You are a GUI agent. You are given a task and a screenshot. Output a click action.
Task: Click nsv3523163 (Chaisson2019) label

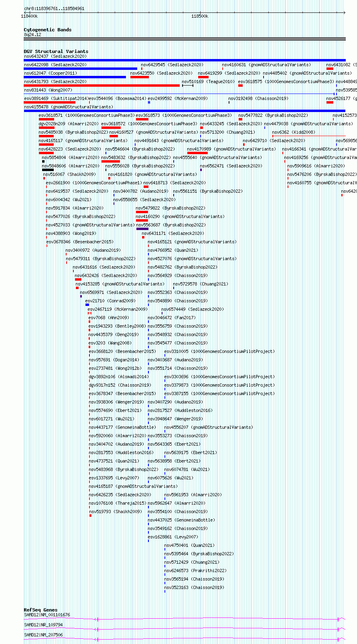click(x=194, y=588)
